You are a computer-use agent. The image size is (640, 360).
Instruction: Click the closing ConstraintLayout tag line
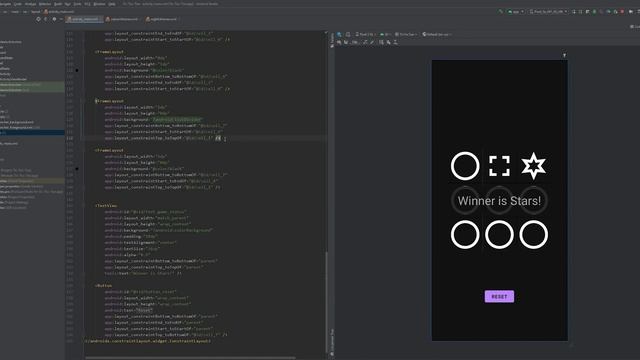148,341
